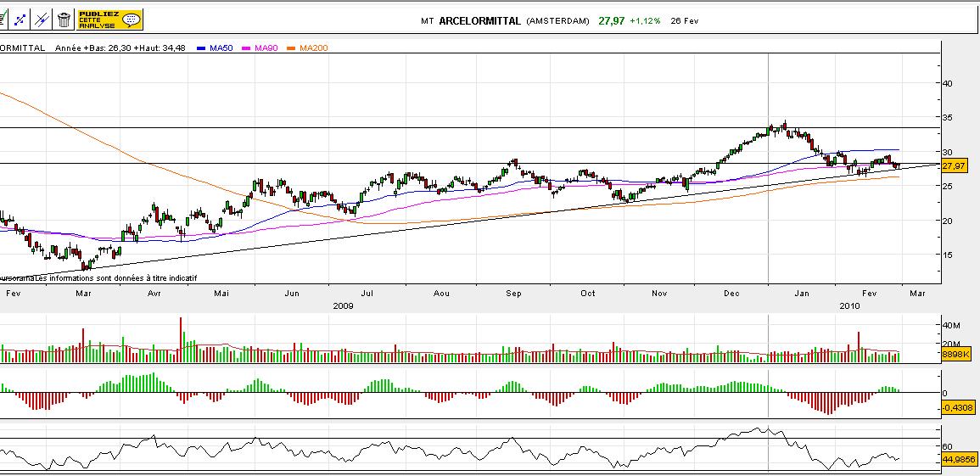Select the trend line drawing tool
Image resolution: width=980 pixels, height=476 pixels.
click(x=20, y=20)
